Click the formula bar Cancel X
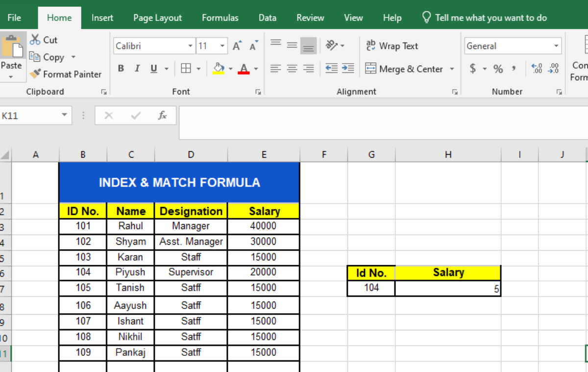The height and width of the screenshot is (372, 588). pos(109,116)
